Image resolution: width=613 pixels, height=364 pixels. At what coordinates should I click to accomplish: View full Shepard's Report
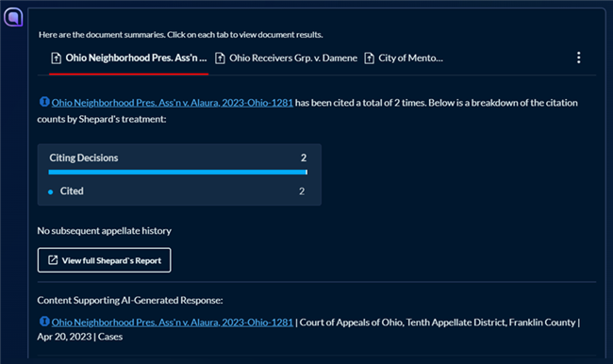[x=105, y=260]
